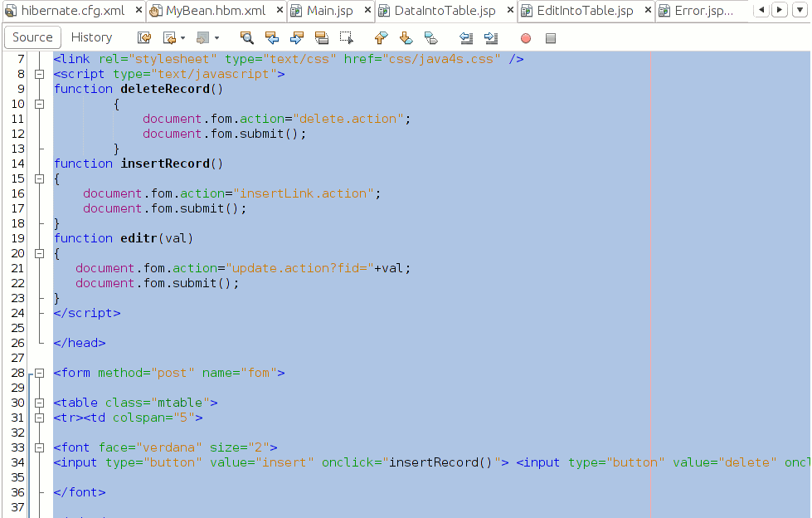The image size is (812, 518).
Task: Open dropdown arrow beside Forward icon
Action: click(216, 38)
